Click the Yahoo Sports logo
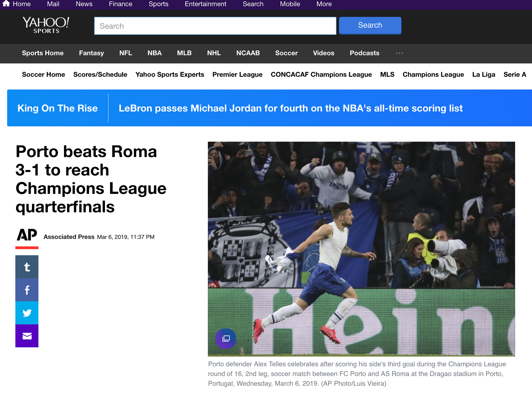Viewport: 532px width, 399px height. click(46, 25)
